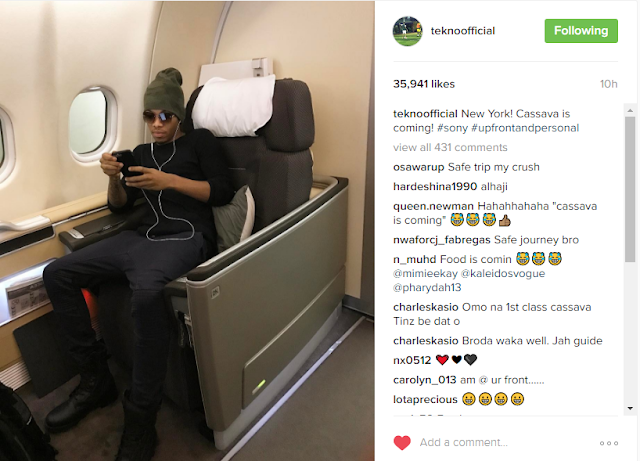
Task: Click the comments scrollbar up arrow
Action: (630, 110)
